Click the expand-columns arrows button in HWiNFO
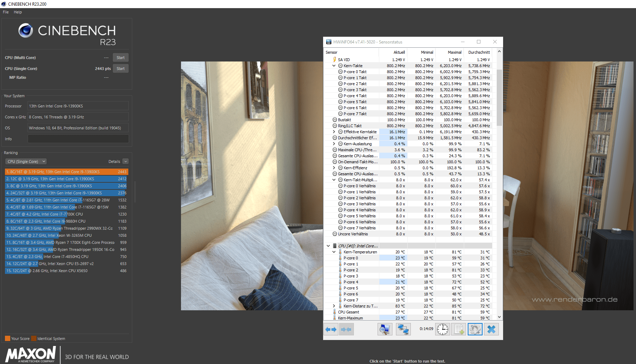 pos(331,329)
